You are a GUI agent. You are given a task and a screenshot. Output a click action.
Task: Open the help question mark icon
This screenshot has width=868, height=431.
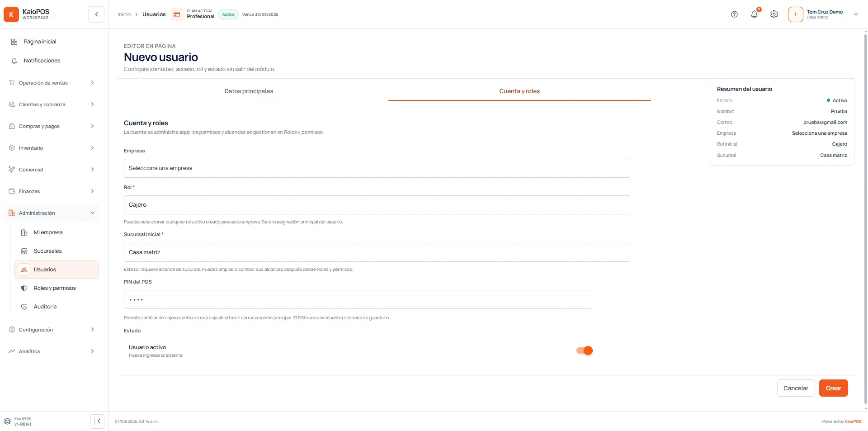point(734,14)
